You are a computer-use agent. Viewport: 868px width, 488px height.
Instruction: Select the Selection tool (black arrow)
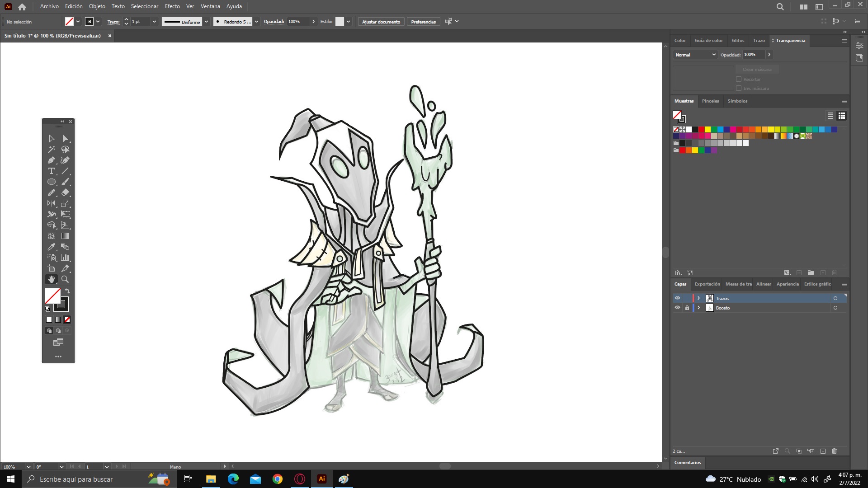[x=52, y=139]
